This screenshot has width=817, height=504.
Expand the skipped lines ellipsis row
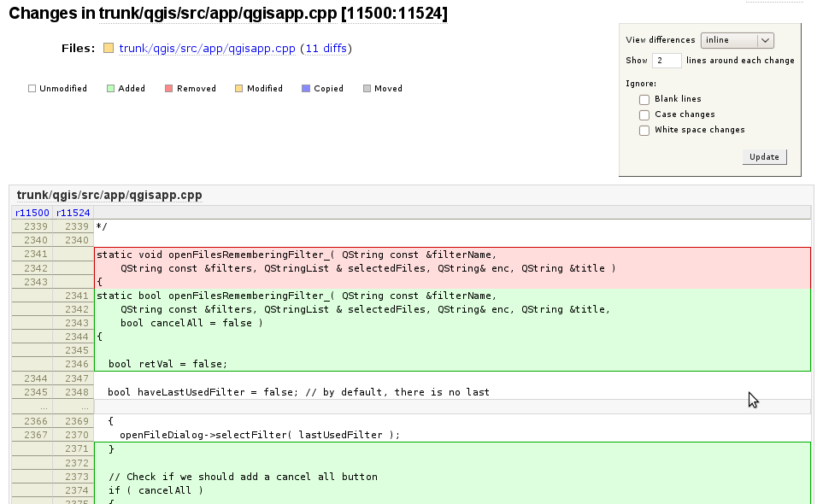(411, 407)
